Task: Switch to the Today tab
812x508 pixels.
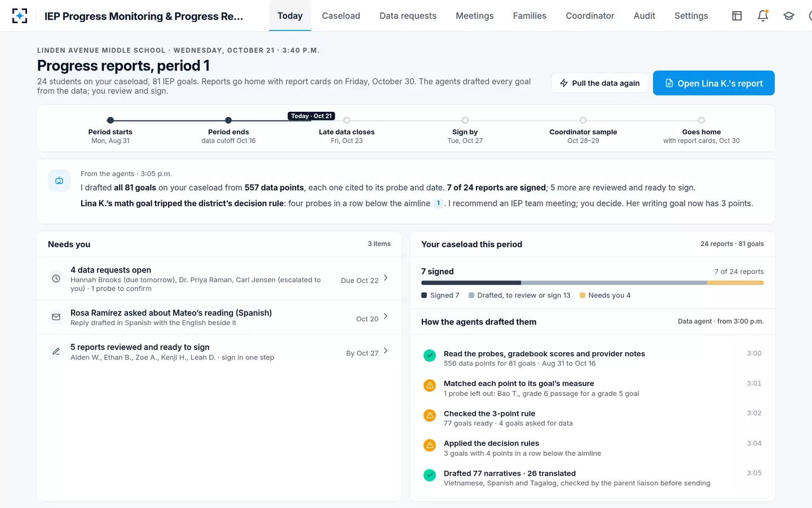Action: [x=290, y=16]
